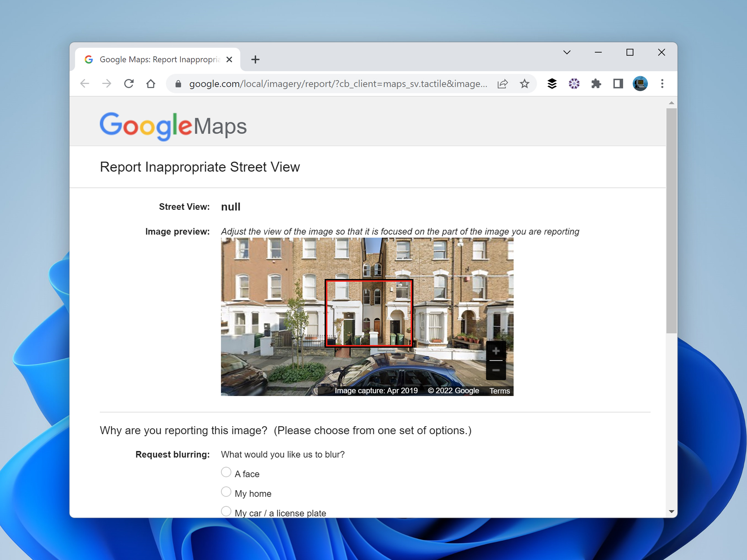Open the Terms link on the preview

coord(499,391)
